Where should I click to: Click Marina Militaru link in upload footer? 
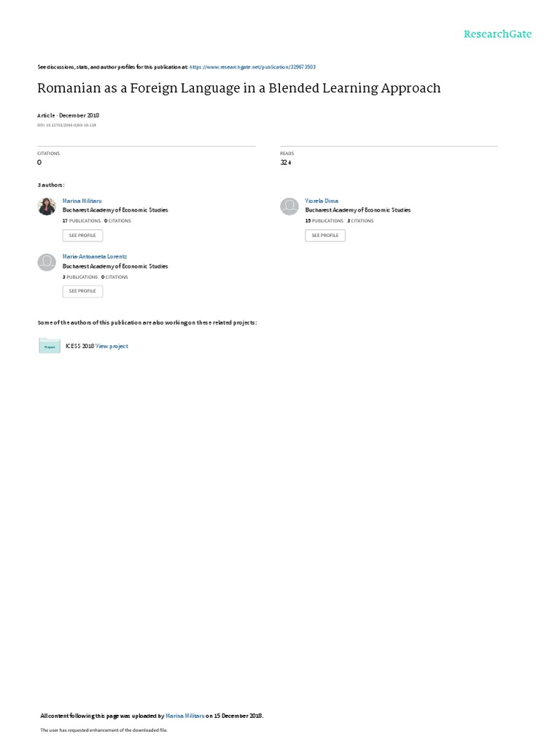point(185,716)
